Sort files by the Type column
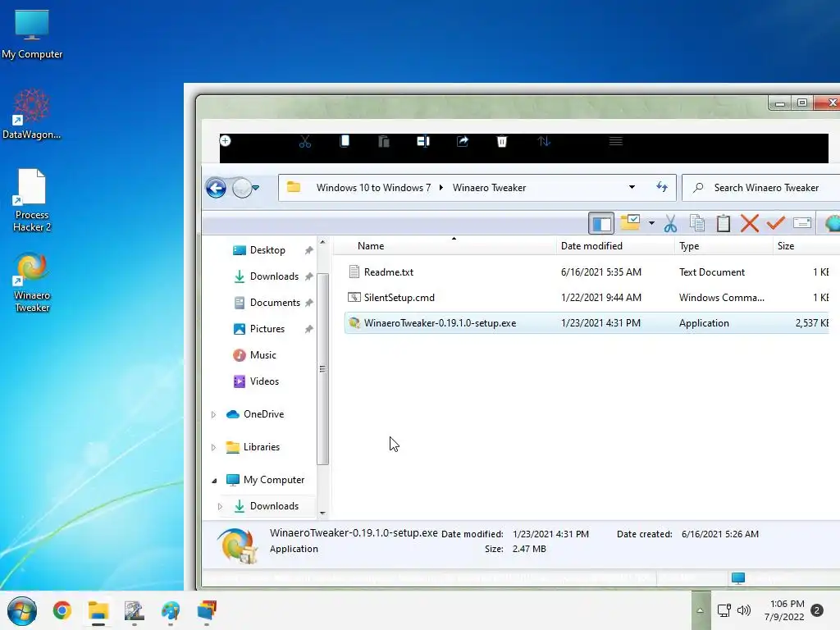This screenshot has width=840, height=630. tap(724, 246)
